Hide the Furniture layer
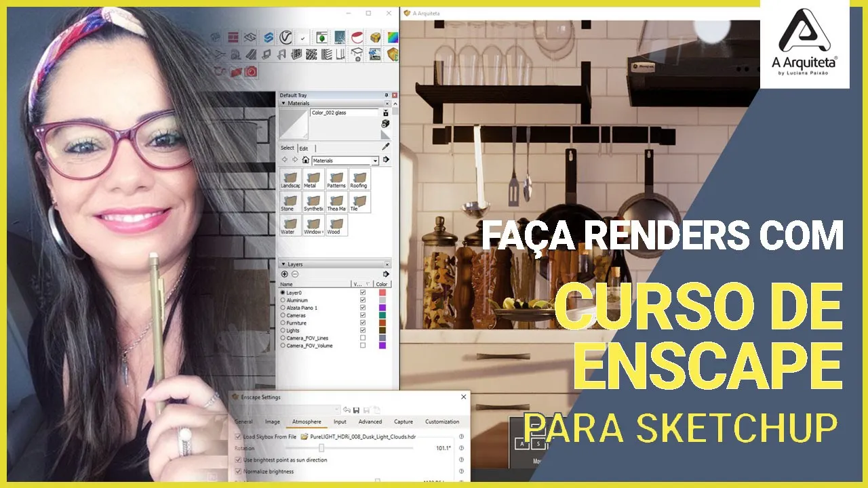 pyautogui.click(x=363, y=323)
